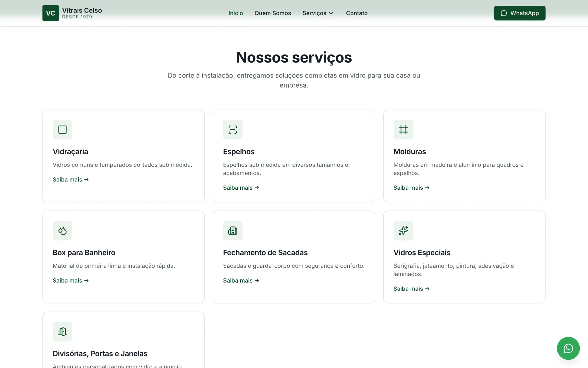Click the Fechamento de Sacadas building icon
This screenshot has width=588, height=368.
point(233,231)
